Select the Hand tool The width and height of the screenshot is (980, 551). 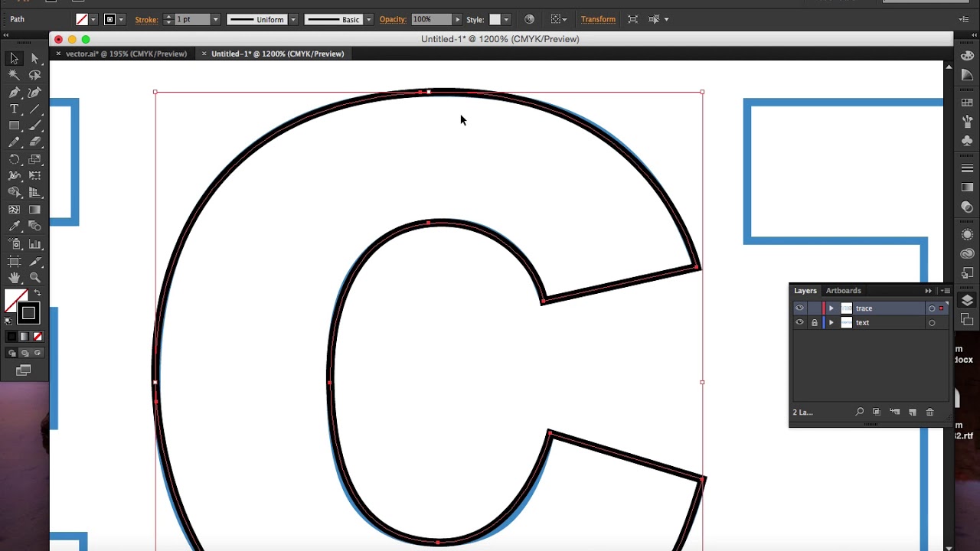pos(14,278)
